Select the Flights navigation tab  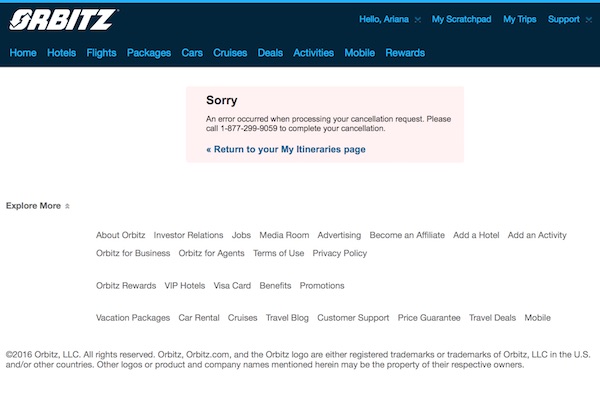coord(101,53)
